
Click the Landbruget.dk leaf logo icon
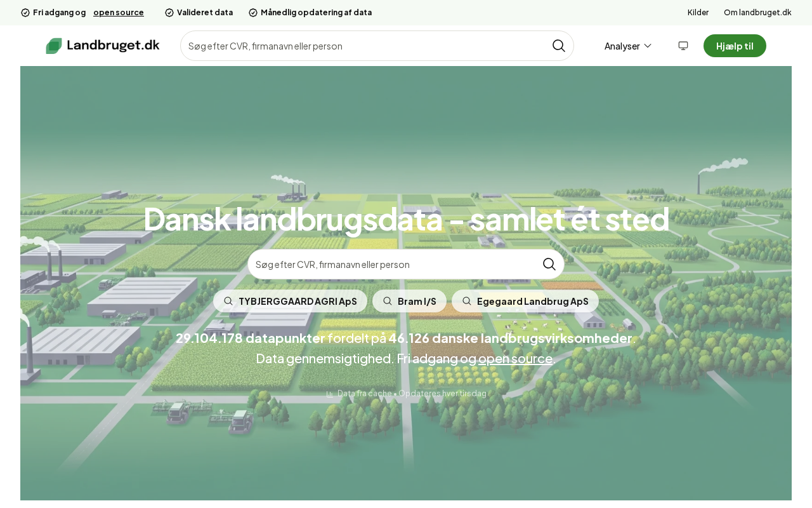pos(54,46)
